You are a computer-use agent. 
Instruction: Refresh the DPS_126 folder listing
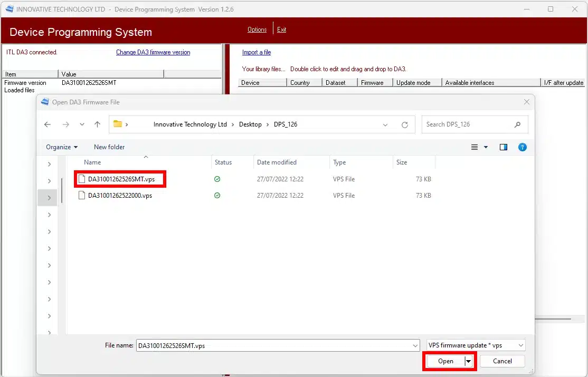pyautogui.click(x=405, y=125)
